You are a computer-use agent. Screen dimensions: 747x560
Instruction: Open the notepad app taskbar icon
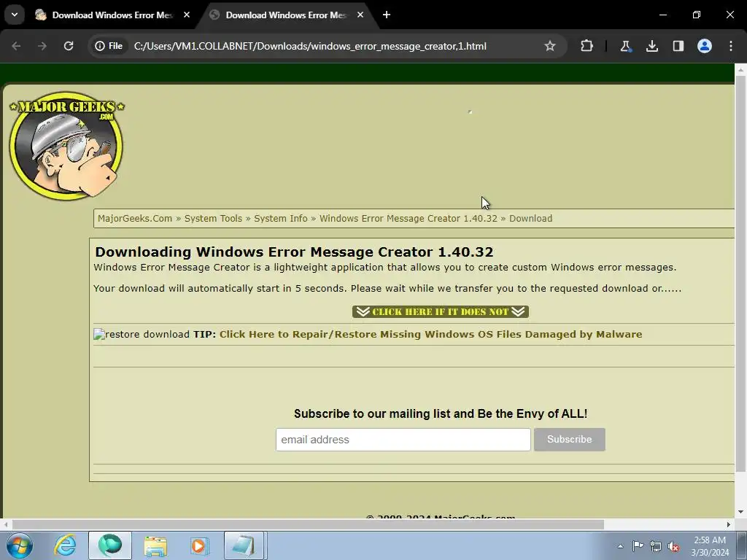point(244,545)
